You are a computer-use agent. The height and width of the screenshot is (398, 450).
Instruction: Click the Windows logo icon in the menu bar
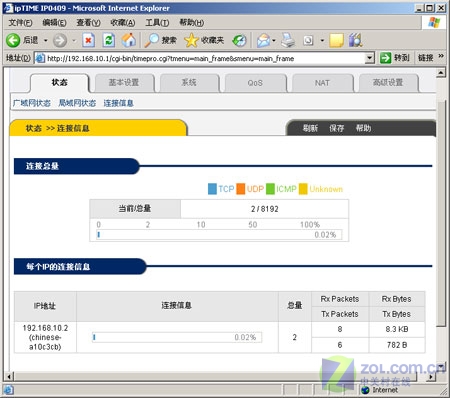[x=434, y=22]
